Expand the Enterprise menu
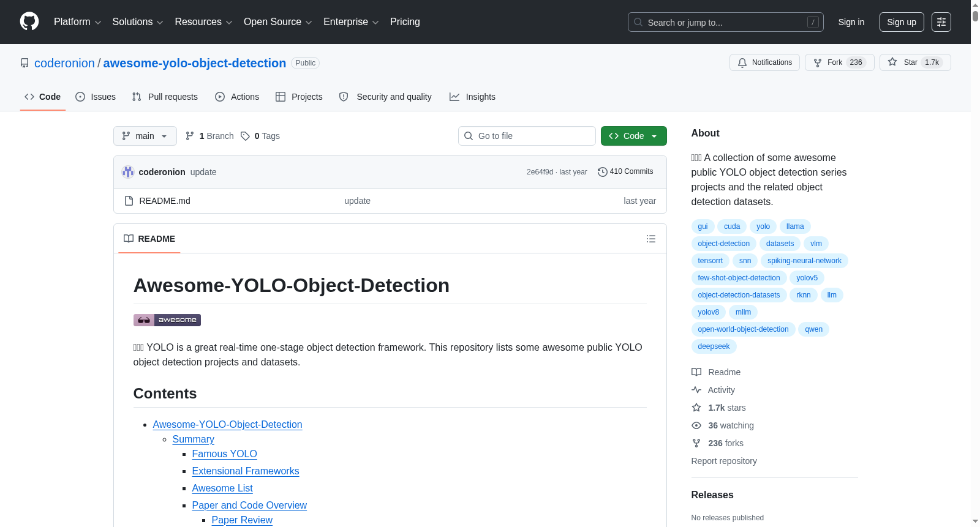Image resolution: width=980 pixels, height=527 pixels. pos(351,22)
